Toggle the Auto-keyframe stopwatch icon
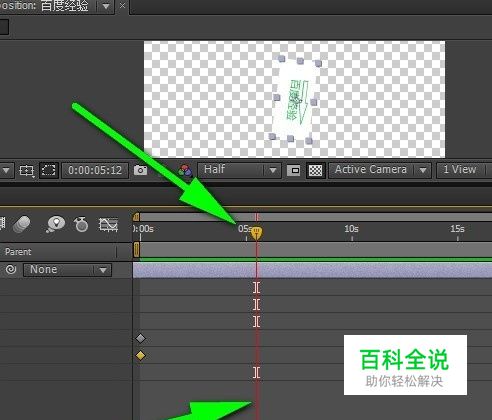This screenshot has height=420, width=492. (x=81, y=224)
